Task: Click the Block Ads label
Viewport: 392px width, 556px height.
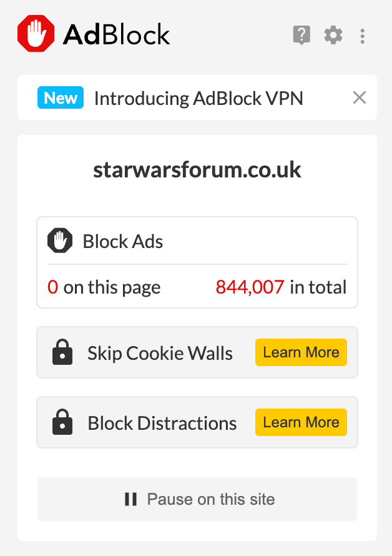Action: (x=122, y=242)
